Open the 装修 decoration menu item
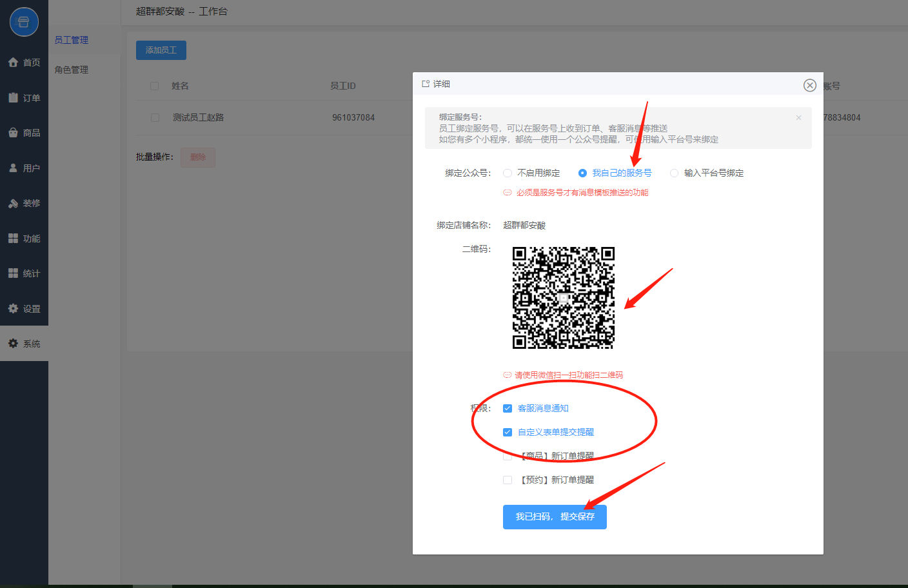The image size is (908, 588). [24, 203]
